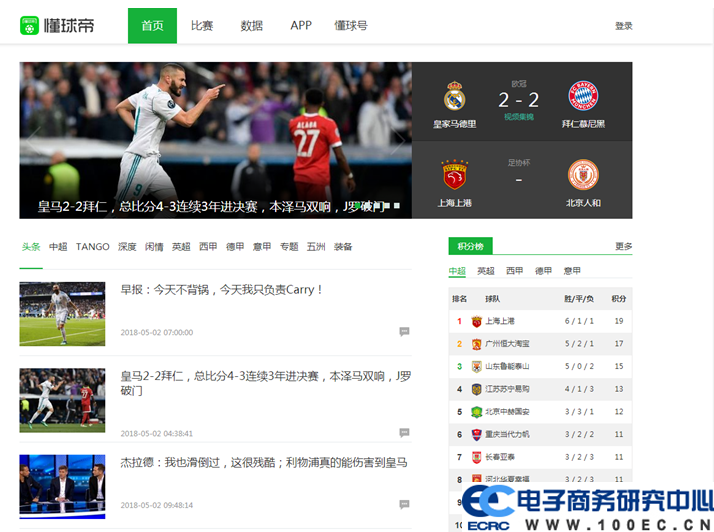This screenshot has width=714, height=532.
Task: Go to the previous carousel slide arrow
Action: click(34, 140)
